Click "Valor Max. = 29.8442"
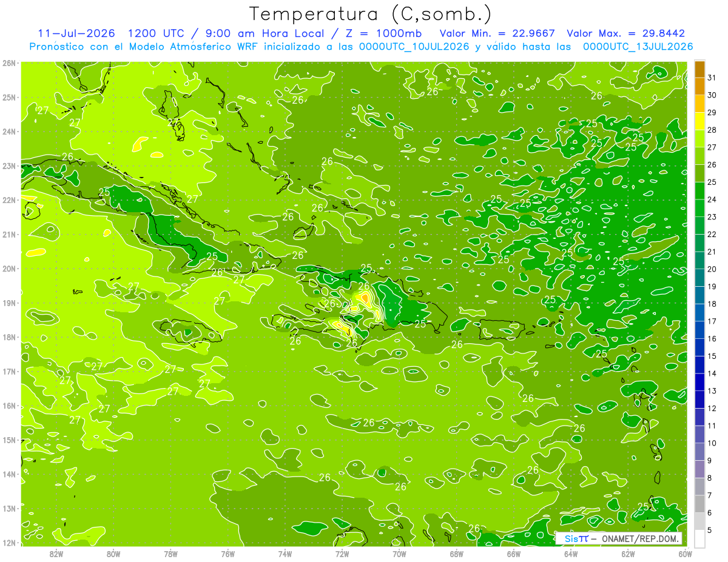This screenshot has height=562, width=728. pyautogui.click(x=625, y=33)
